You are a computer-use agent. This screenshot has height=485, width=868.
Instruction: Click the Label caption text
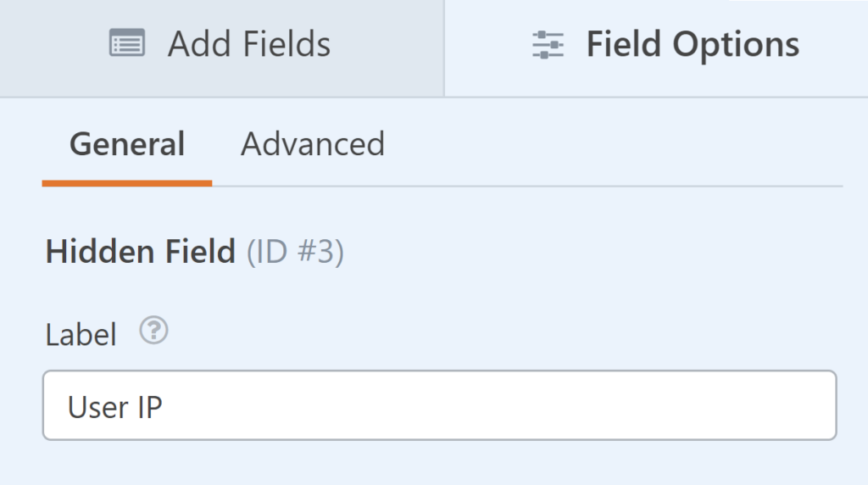81,335
